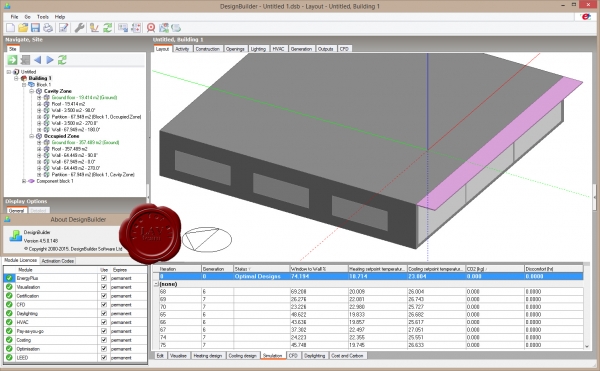This screenshot has height=371, width=600.
Task: Click the yellow sketch/draw toolbar icon
Action: point(94,28)
